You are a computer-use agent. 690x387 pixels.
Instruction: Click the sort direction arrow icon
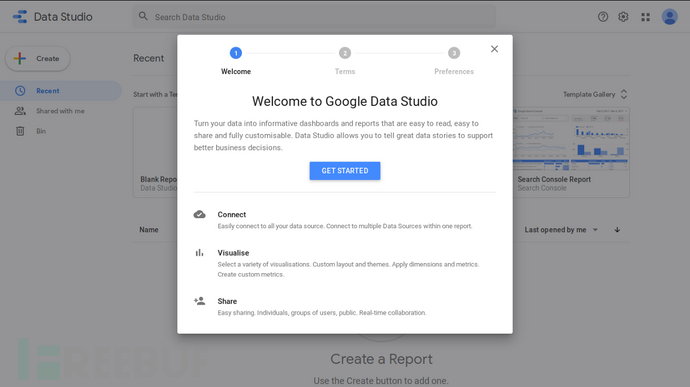coord(617,230)
